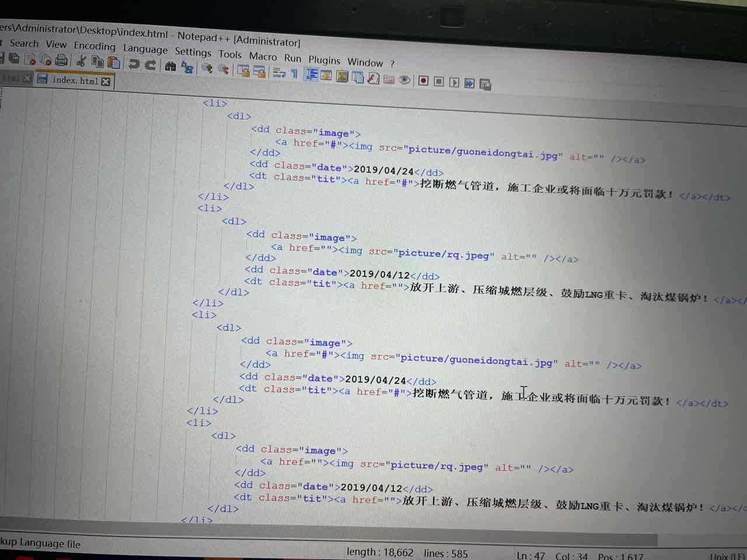Click the Cut scissors icon
Image resolution: width=747 pixels, height=560 pixels.
(x=82, y=61)
